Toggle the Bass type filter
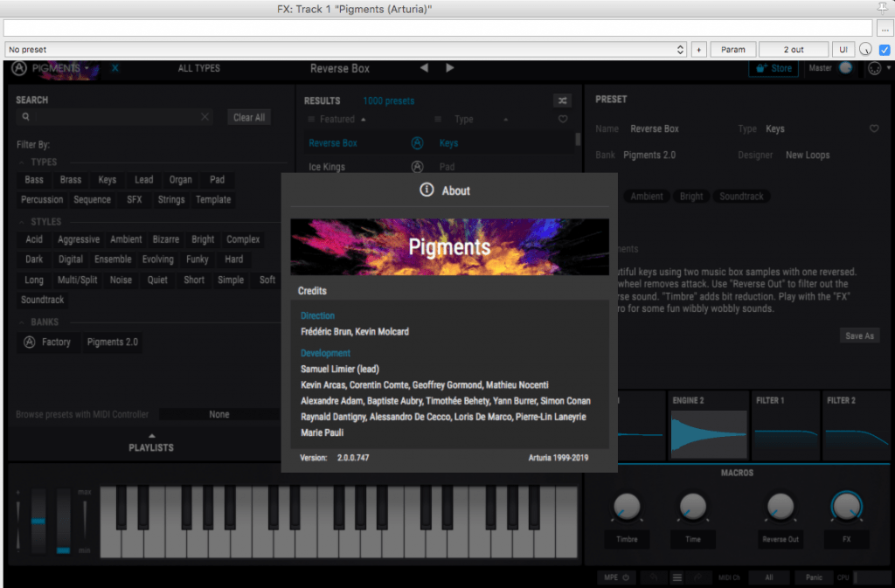 point(34,180)
